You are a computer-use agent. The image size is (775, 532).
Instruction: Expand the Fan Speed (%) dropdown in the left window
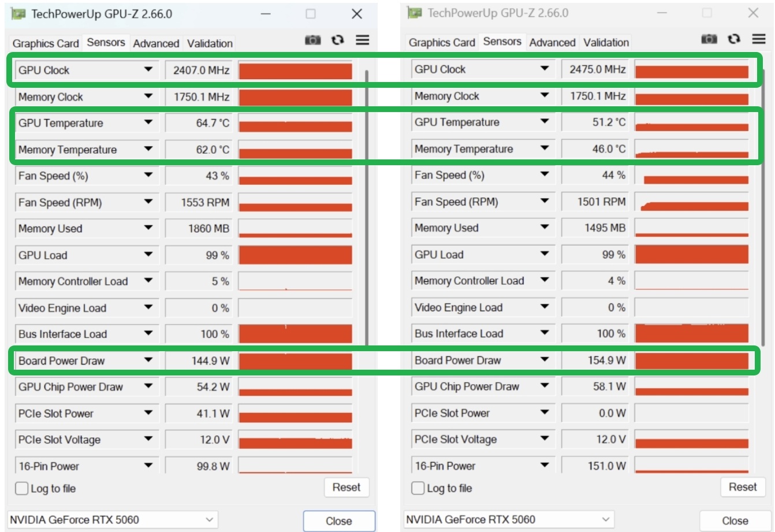coord(148,176)
